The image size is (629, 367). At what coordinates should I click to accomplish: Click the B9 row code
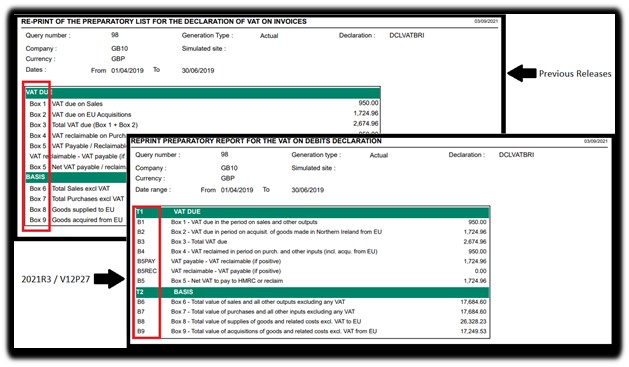[x=141, y=331]
